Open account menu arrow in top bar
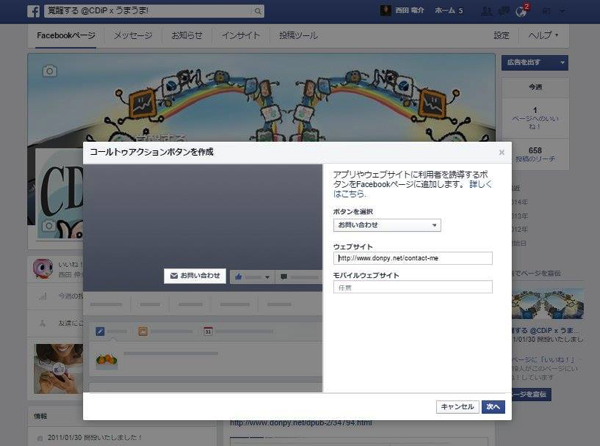600x446 pixels. tap(562, 11)
